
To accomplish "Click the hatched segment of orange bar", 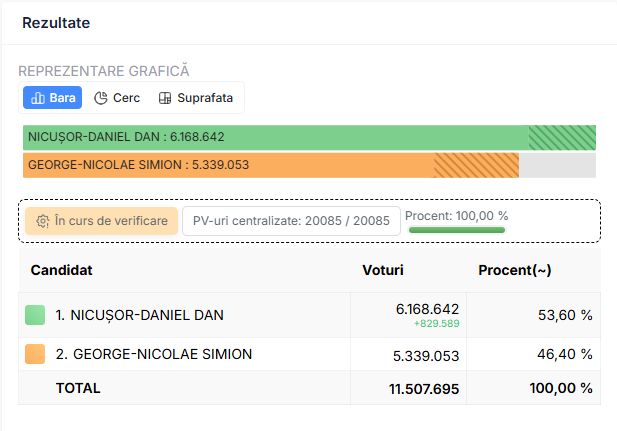I will 476,165.
